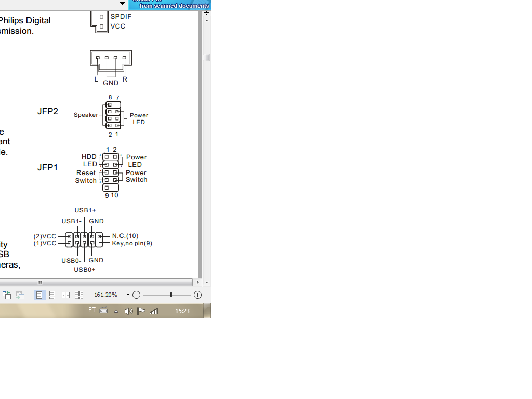
Task: Click the HDD LED label
Action: pyautogui.click(x=89, y=161)
